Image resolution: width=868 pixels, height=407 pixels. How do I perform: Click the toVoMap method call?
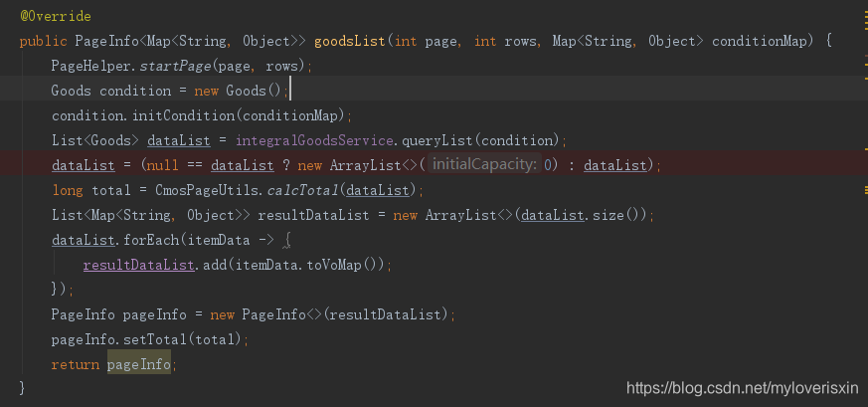coord(334,266)
